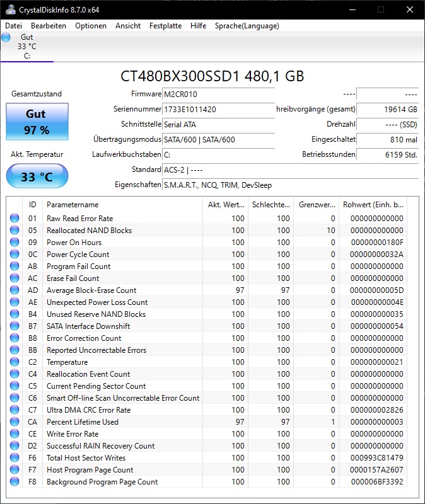The width and height of the screenshot is (425, 504).
Task: Click the Firmware field M2CR010
Action: [218, 94]
